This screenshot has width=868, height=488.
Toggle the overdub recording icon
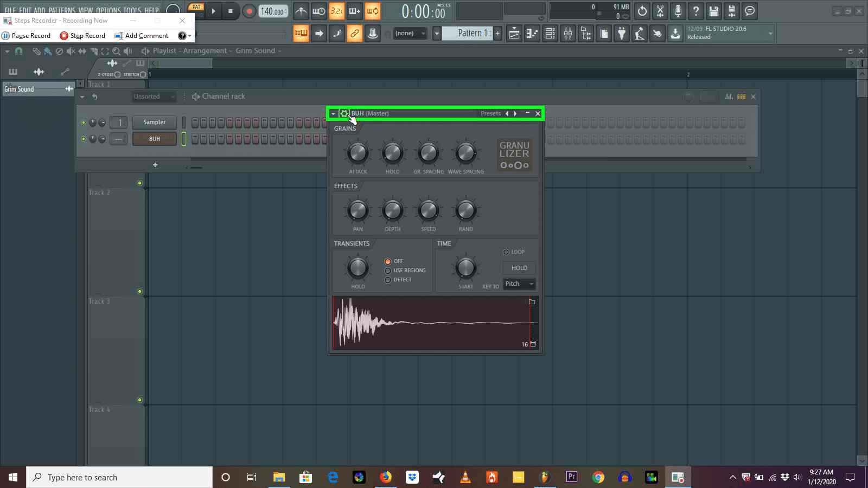[354, 11]
